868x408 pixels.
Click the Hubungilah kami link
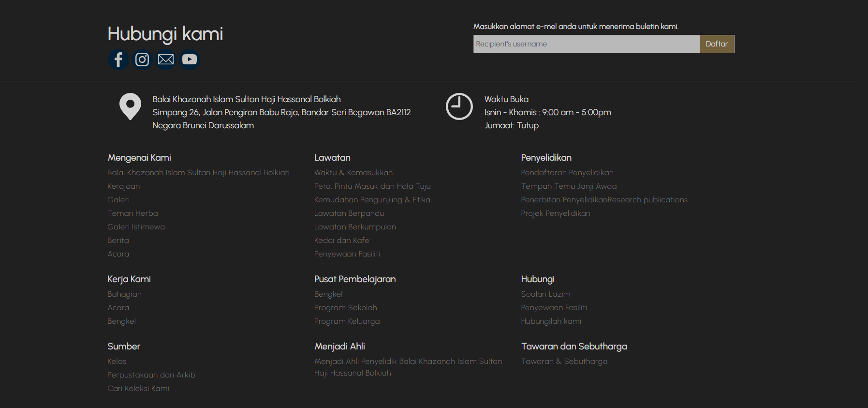551,321
